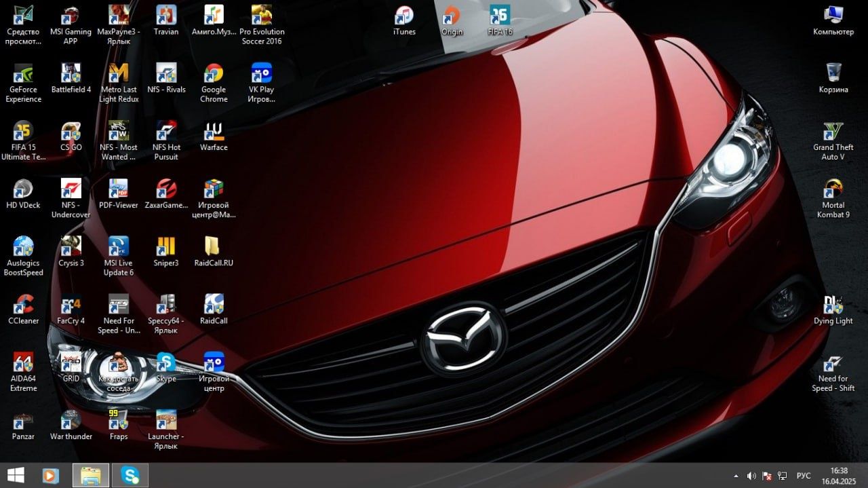This screenshot has height=488, width=868.
Task: Open FIFA 16 desktop icon
Action: point(500,20)
